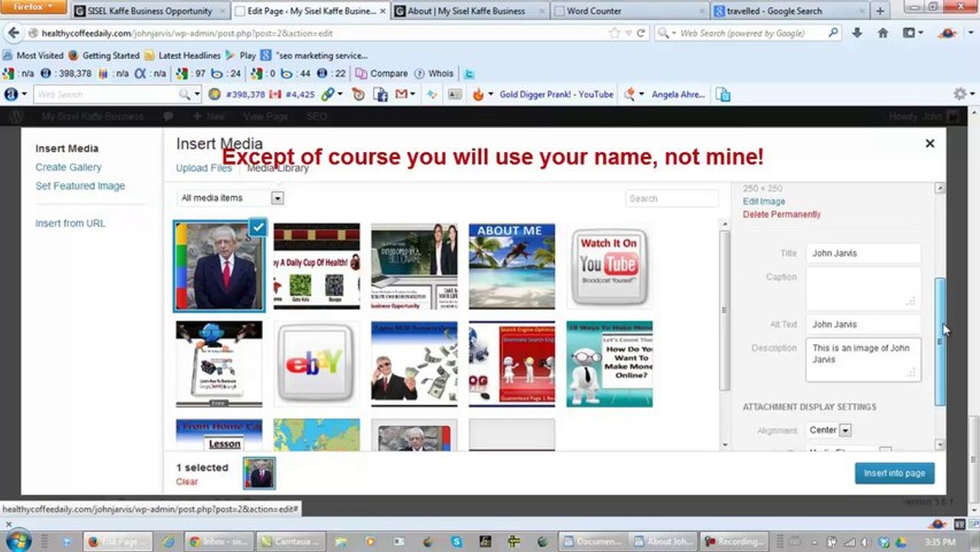Switch to the Media Library tab
Image resolution: width=980 pixels, height=552 pixels.
click(277, 168)
